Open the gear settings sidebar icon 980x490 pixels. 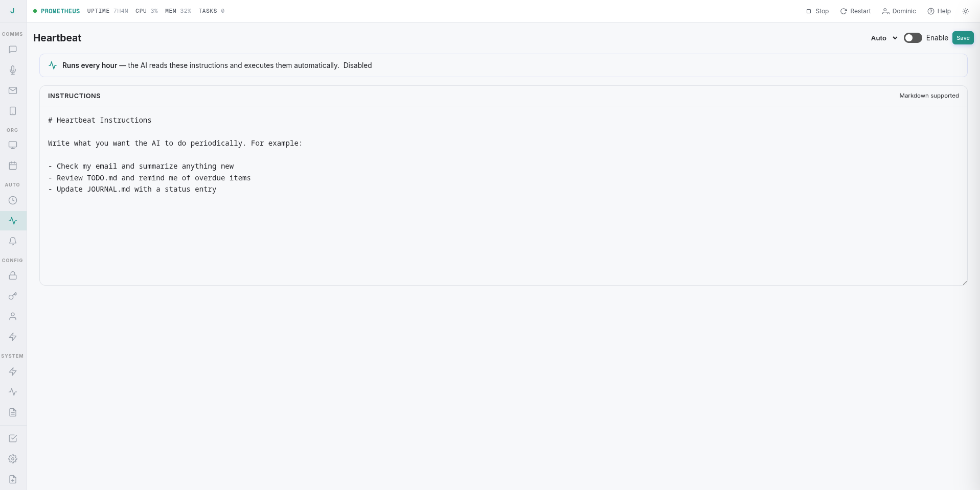pos(13,459)
